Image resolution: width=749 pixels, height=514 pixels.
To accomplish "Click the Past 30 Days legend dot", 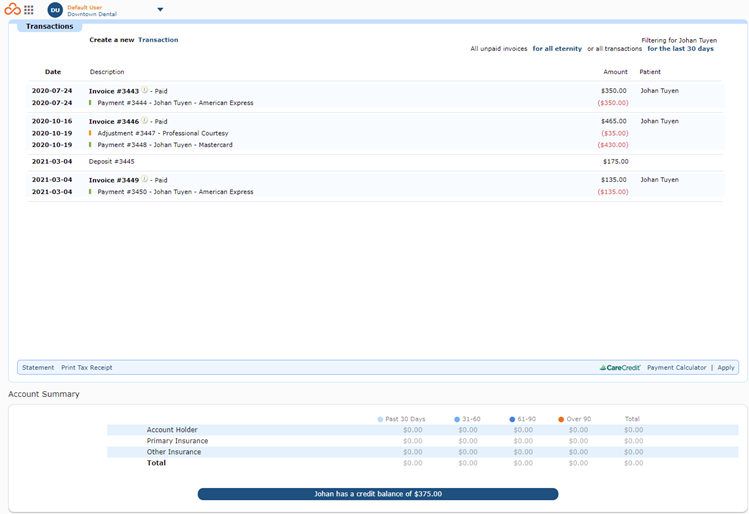I will 380,419.
